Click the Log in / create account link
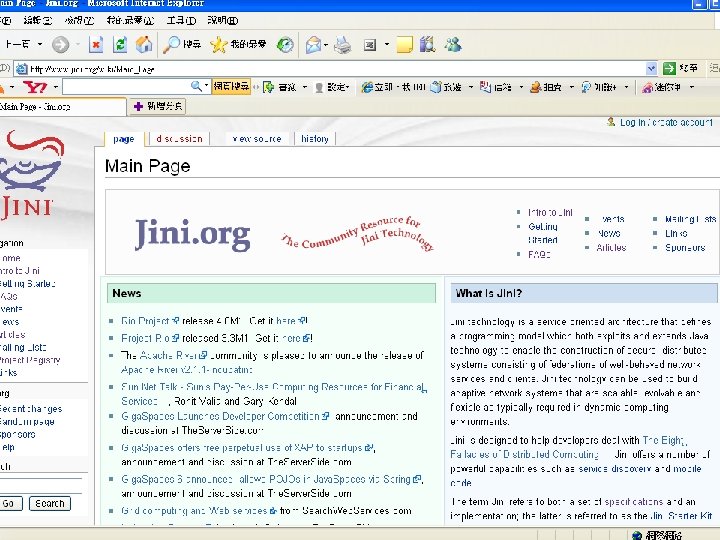Screen dimensions: 720x540 point(666,122)
